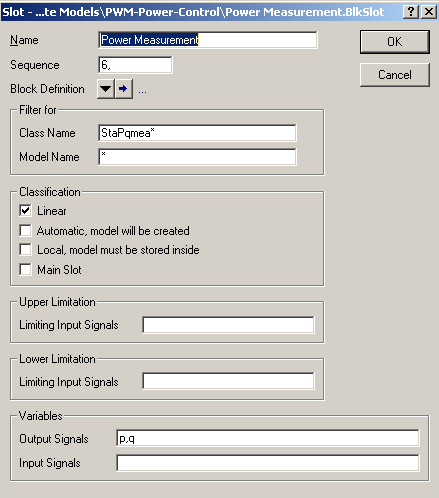The width and height of the screenshot is (439, 498).
Task: Enable Local, model must be stored inside
Action: coord(26,250)
